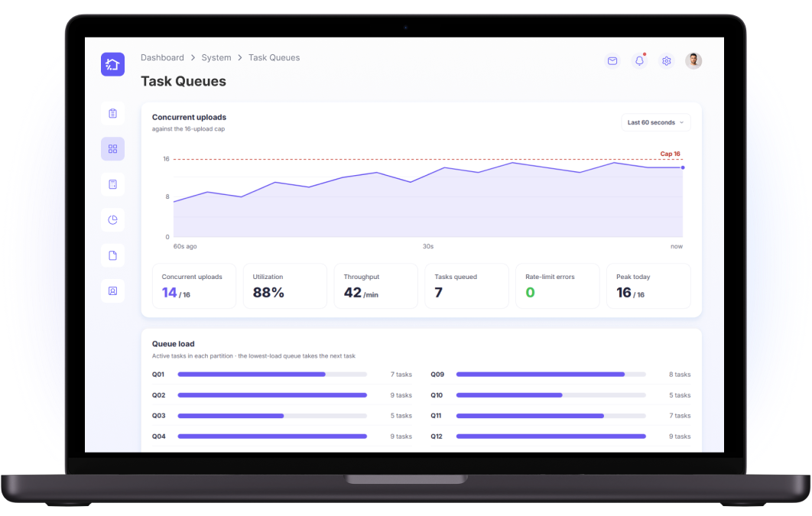Image resolution: width=812 pixels, height=516 pixels.
Task: Open the pie chart sidebar icon
Action: point(112,220)
